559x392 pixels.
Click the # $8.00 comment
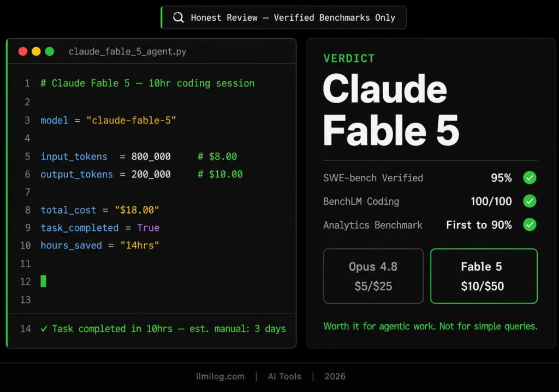pos(217,157)
